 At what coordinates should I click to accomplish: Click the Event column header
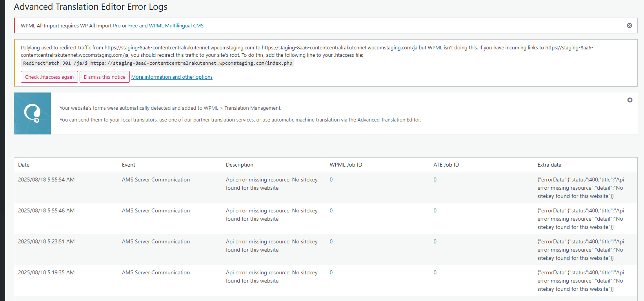128,165
